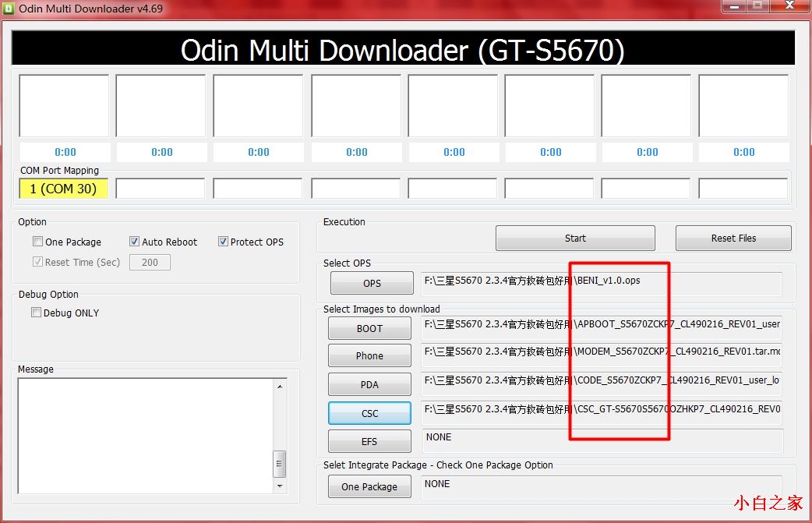
Task: Close the Odin Multi Downloader window
Action: click(x=789, y=5)
